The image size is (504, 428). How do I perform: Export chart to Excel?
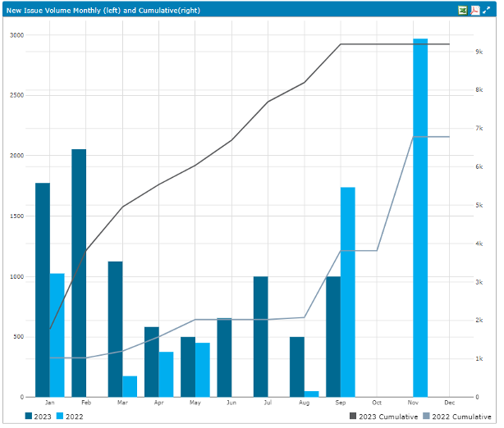pyautogui.click(x=463, y=10)
